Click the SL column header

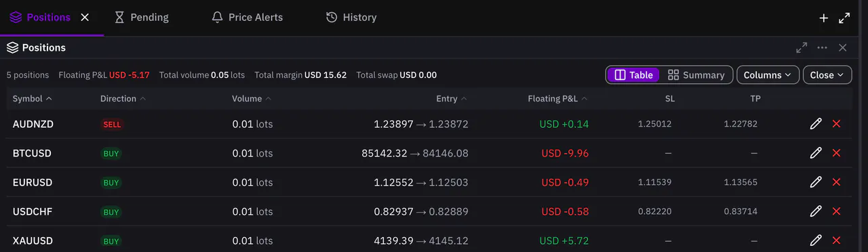(670, 98)
